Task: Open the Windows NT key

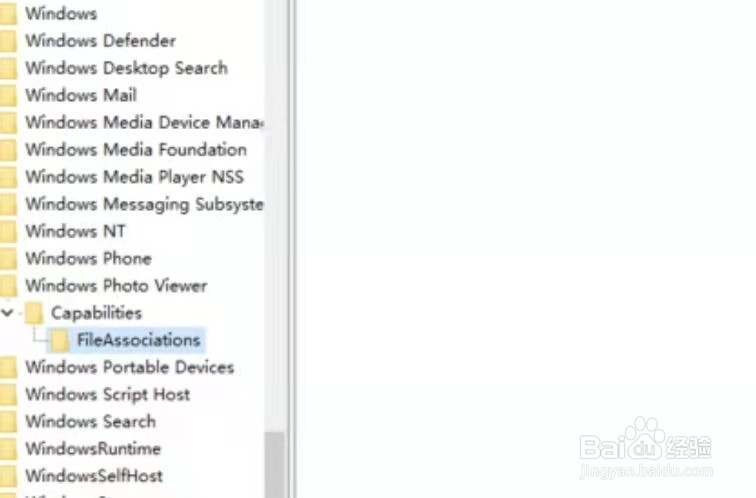Action: coord(75,231)
